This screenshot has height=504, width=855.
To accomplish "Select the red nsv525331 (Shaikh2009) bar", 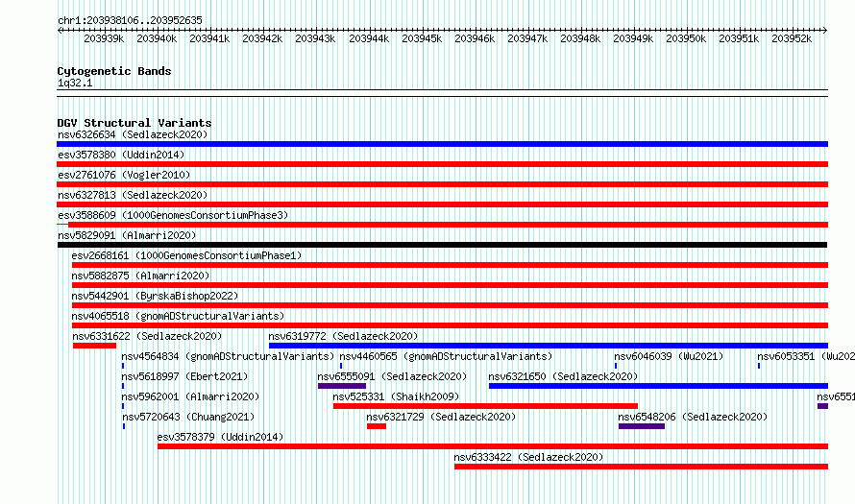I will [485, 406].
